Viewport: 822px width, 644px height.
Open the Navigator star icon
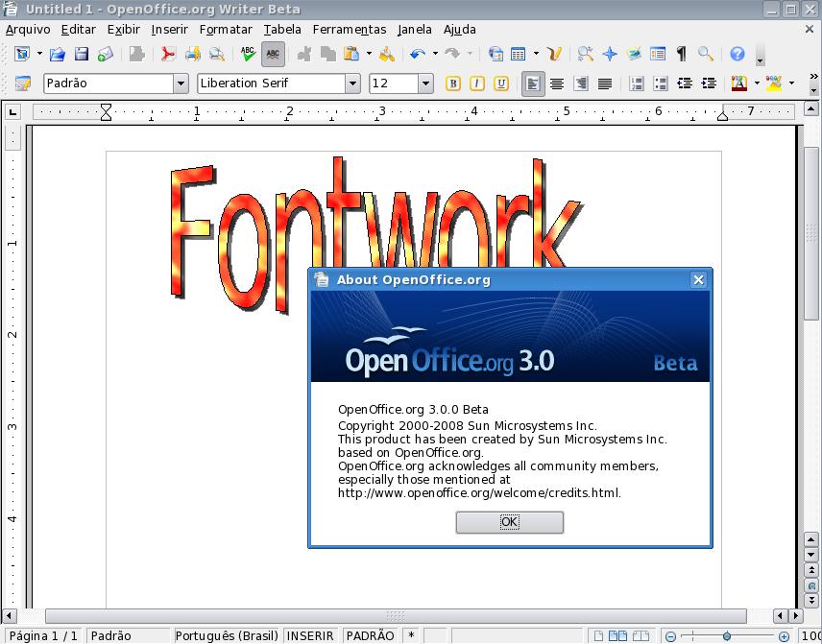pyautogui.click(x=610, y=54)
